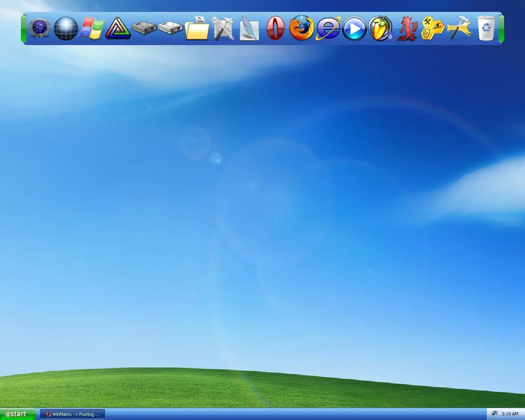Launch the golden pickaxe icon
Image resolution: width=525 pixels, height=420 pixels.
(x=459, y=28)
